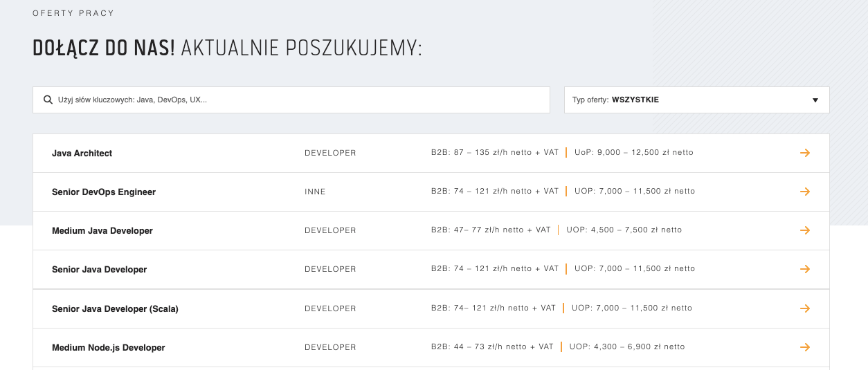Open the Senior Java Developer (Scala) arrow
Image resolution: width=868 pixels, height=370 pixels.
(x=805, y=308)
